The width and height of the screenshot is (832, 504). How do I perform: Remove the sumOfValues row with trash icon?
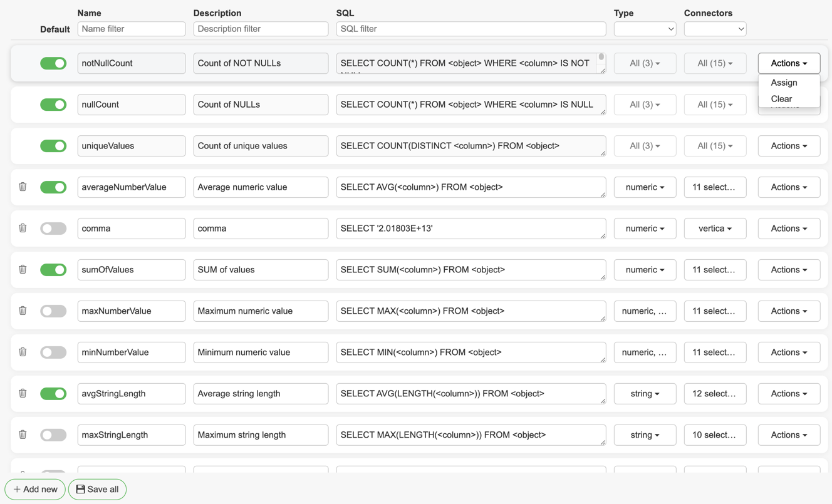pyautogui.click(x=23, y=269)
